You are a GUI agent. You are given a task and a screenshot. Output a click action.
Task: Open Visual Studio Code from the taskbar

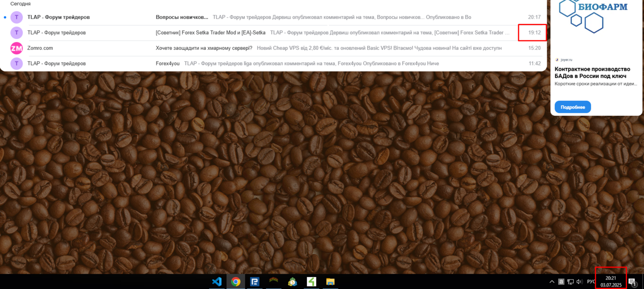[217, 282]
